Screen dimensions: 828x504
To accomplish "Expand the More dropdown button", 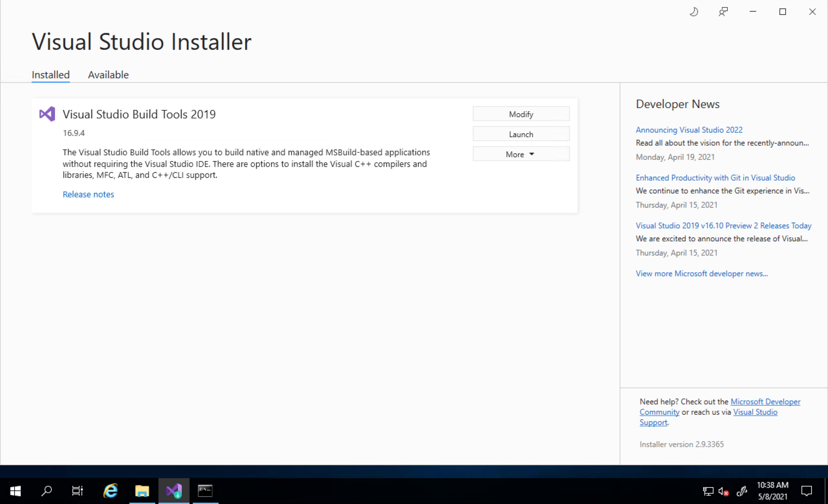I will click(521, 154).
